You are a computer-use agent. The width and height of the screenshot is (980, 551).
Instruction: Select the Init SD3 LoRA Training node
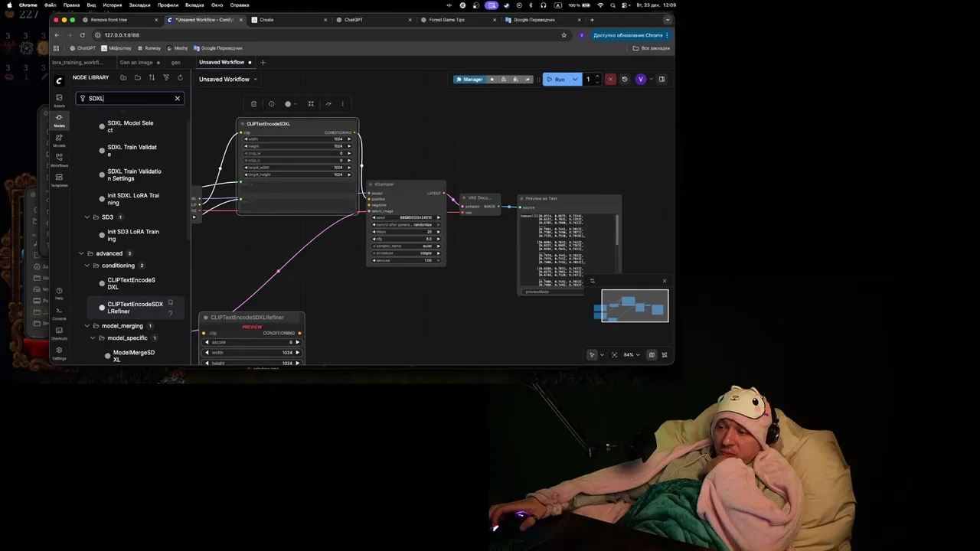[x=133, y=235]
